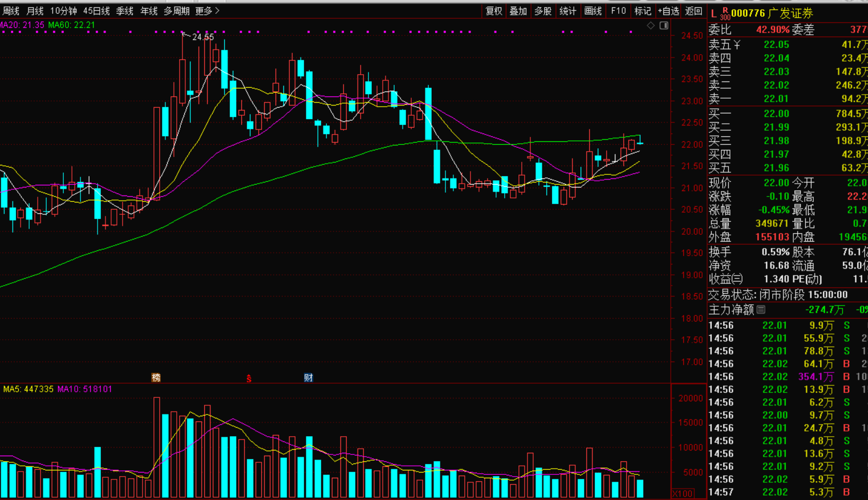868x500 pixels.
Task: Add stock with +自选 button
Action: (668, 11)
